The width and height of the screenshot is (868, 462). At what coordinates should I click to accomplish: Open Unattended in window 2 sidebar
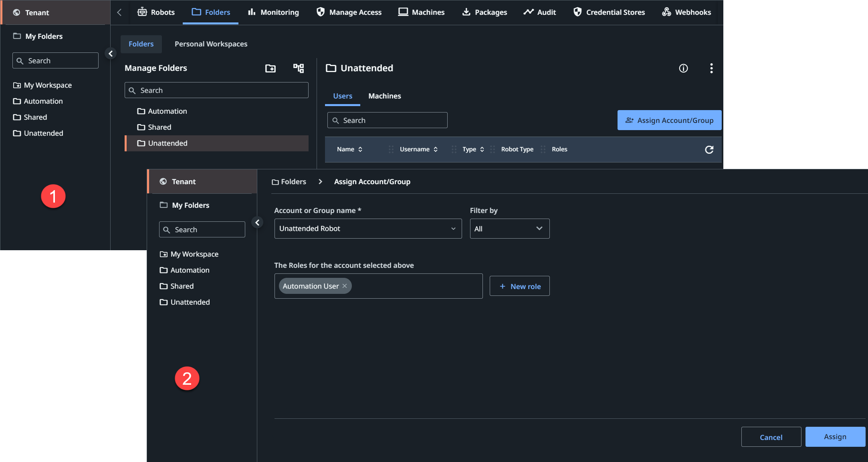(x=185, y=302)
